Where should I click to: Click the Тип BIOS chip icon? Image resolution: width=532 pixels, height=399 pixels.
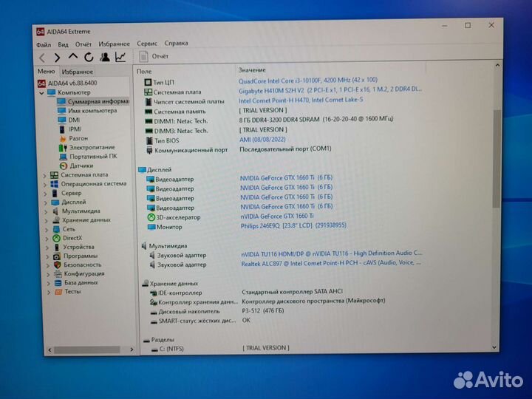point(149,140)
